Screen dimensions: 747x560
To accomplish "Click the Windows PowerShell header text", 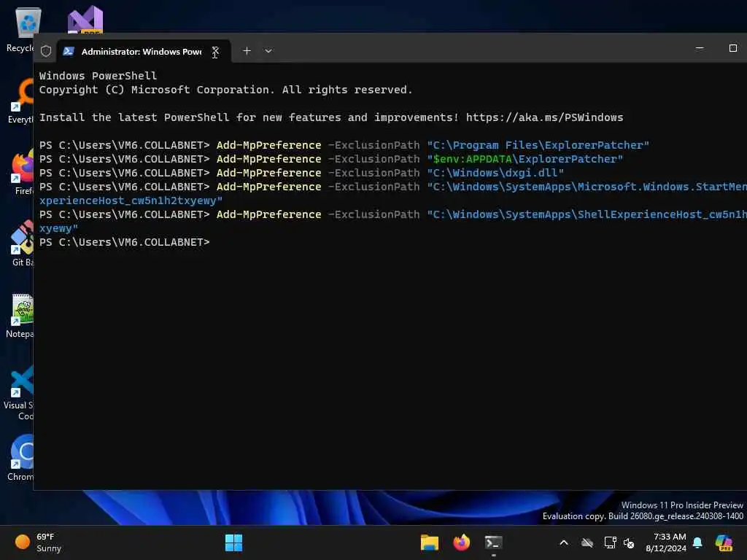I will click(98, 76).
